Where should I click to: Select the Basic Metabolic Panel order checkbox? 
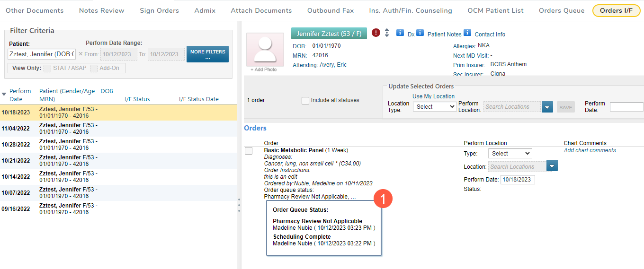pos(249,151)
